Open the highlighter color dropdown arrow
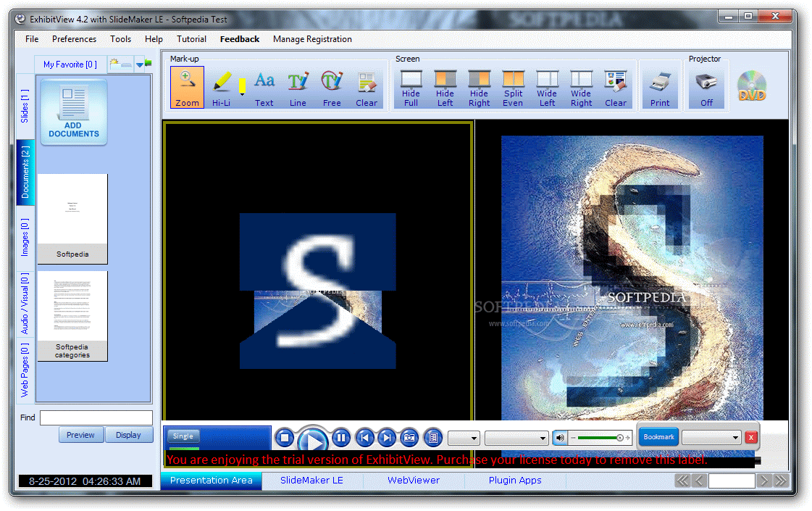Screen dimensions: 812x511 [242, 96]
